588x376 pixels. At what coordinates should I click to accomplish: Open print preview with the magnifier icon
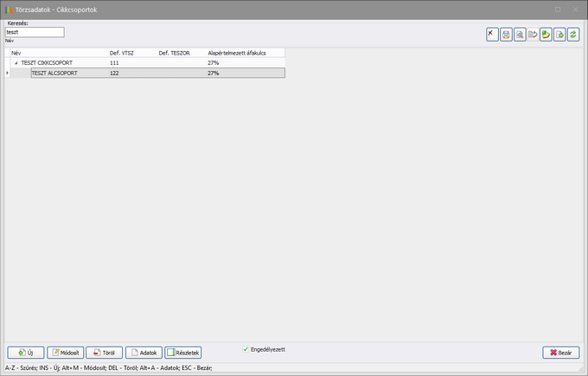pos(519,35)
